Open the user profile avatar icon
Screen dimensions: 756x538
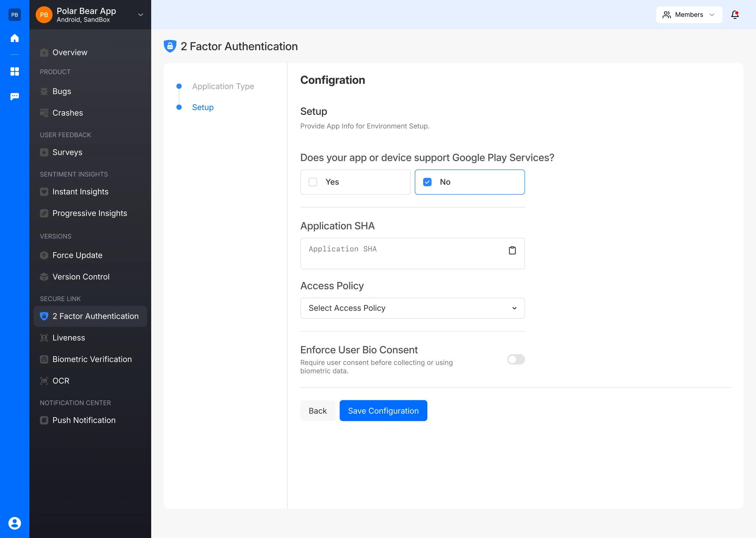point(15,523)
